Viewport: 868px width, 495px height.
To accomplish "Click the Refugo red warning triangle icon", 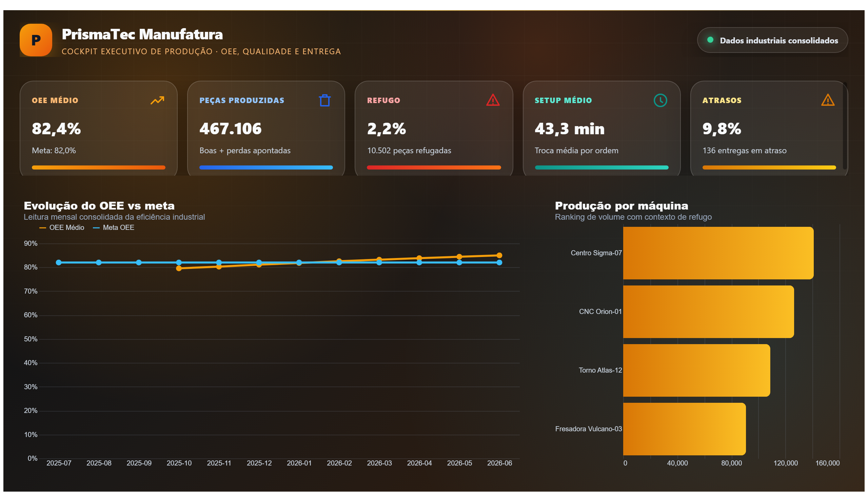I will click(x=493, y=100).
